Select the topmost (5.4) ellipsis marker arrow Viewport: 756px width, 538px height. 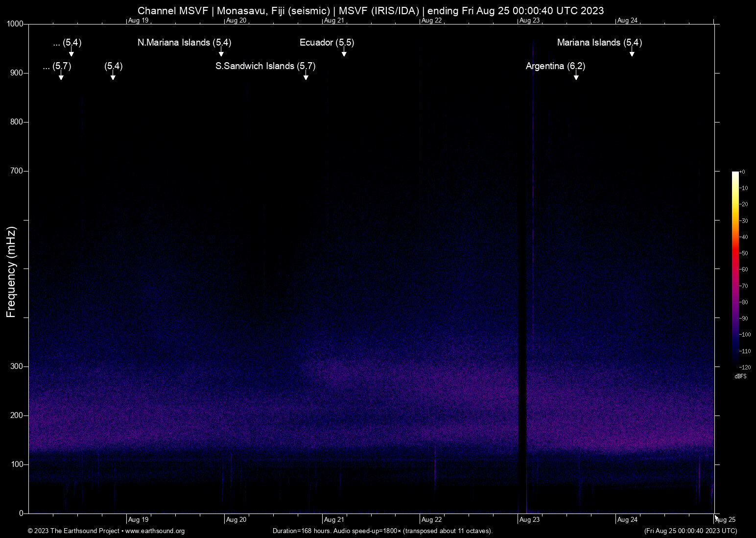coord(71,54)
